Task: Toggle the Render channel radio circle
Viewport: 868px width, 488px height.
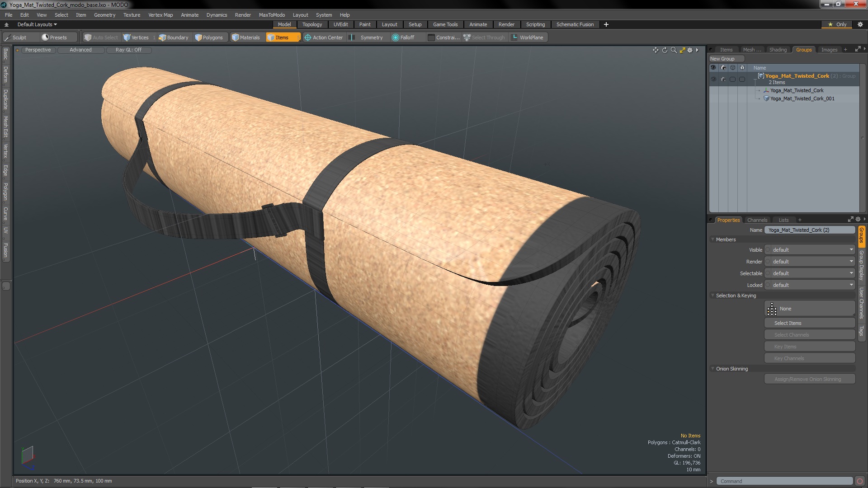Action: 768,262
